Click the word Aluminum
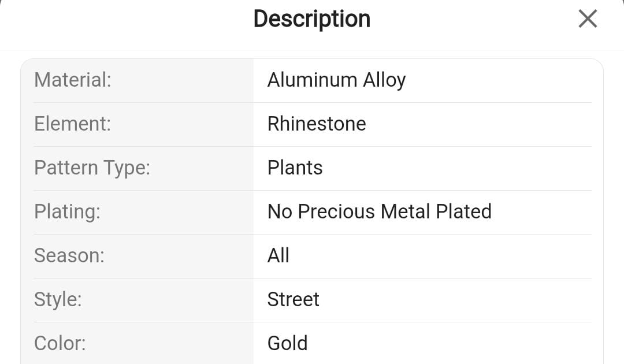The width and height of the screenshot is (624, 364). [312, 80]
